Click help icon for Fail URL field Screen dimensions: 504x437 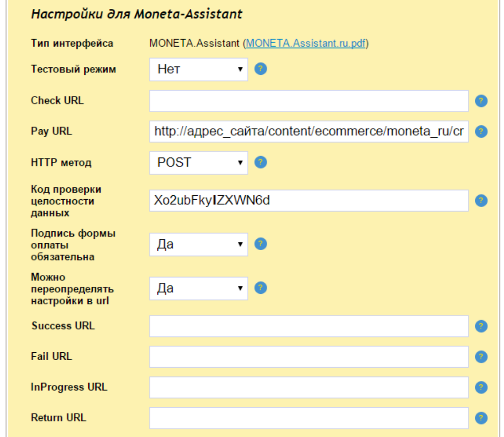(481, 357)
